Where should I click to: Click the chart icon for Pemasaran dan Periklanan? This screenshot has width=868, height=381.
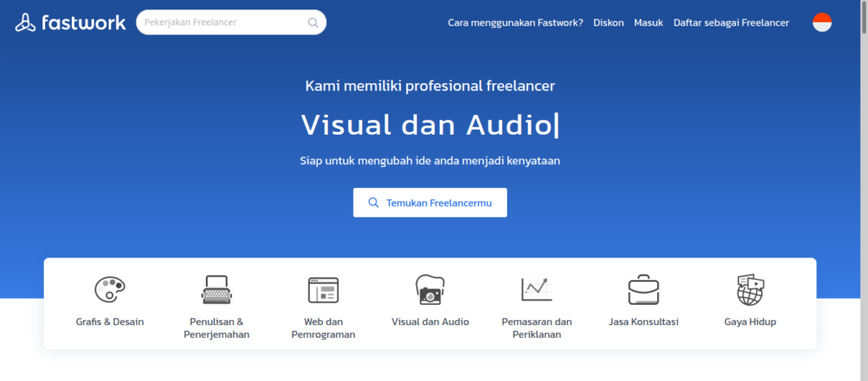(x=537, y=290)
